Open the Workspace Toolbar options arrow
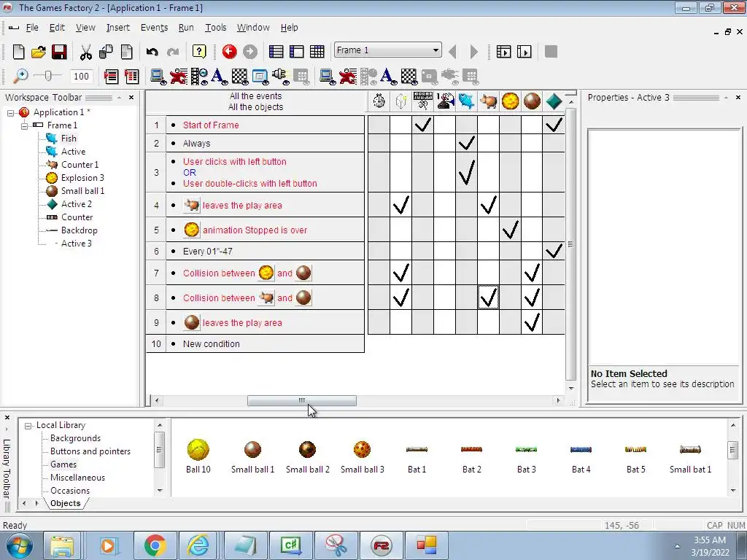The image size is (747, 560). [x=119, y=98]
